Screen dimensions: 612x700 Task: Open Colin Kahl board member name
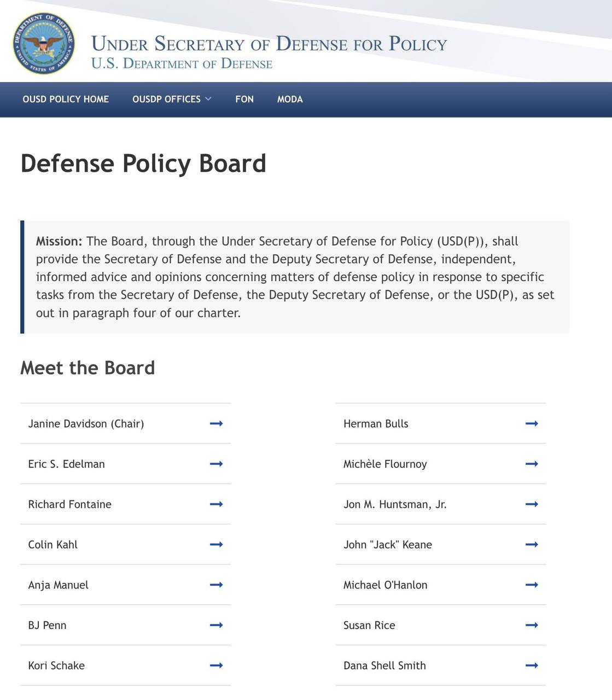pyautogui.click(x=53, y=545)
